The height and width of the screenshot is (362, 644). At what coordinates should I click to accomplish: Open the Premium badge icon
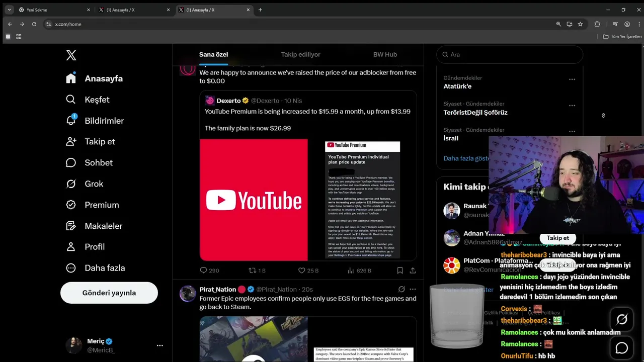[x=71, y=205]
